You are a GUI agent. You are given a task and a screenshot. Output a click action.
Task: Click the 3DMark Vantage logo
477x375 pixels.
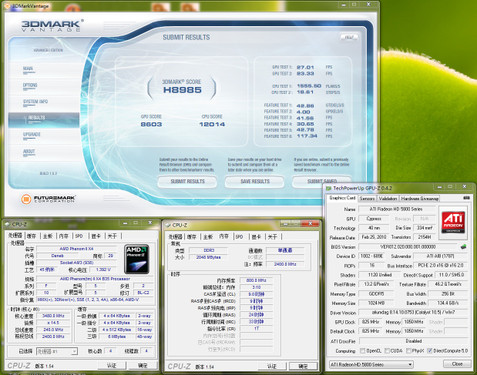52,25
